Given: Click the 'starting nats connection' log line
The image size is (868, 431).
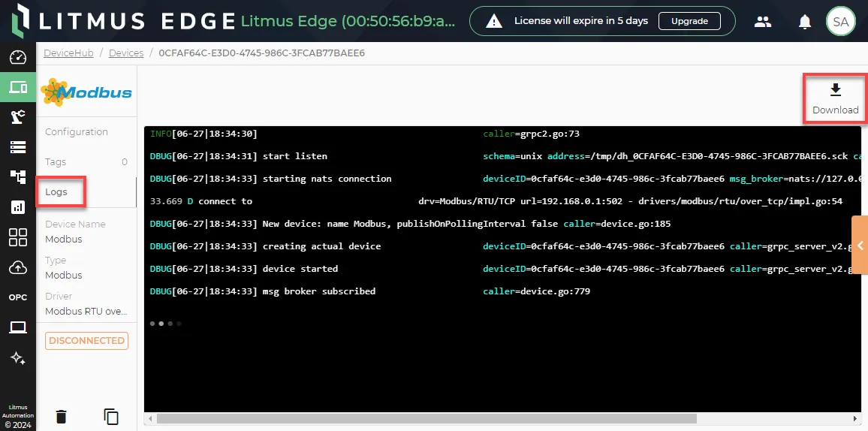Looking at the screenshot, I should click(504, 179).
